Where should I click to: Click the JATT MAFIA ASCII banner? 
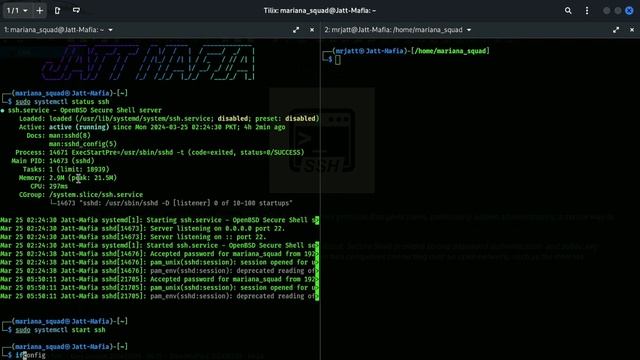(x=148, y=62)
